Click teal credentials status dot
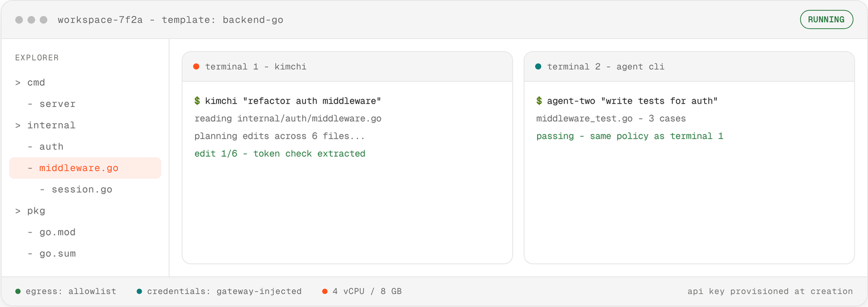The width and height of the screenshot is (868, 307). [x=139, y=291]
